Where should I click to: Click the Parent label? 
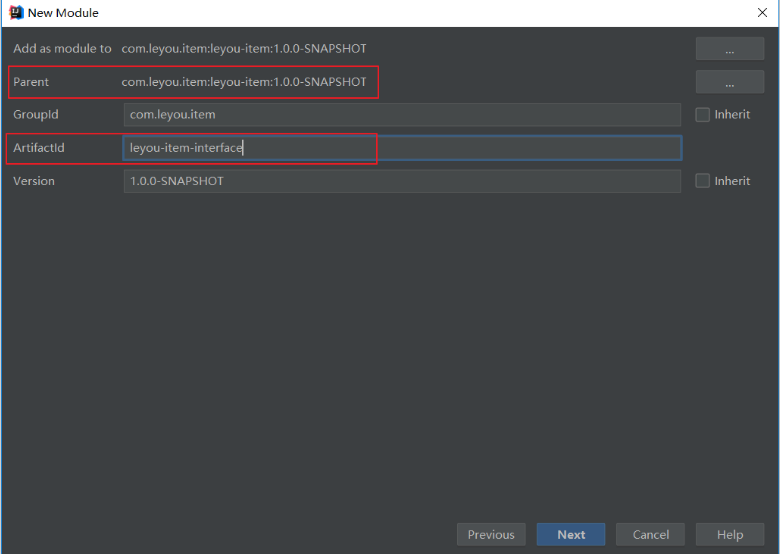31,82
